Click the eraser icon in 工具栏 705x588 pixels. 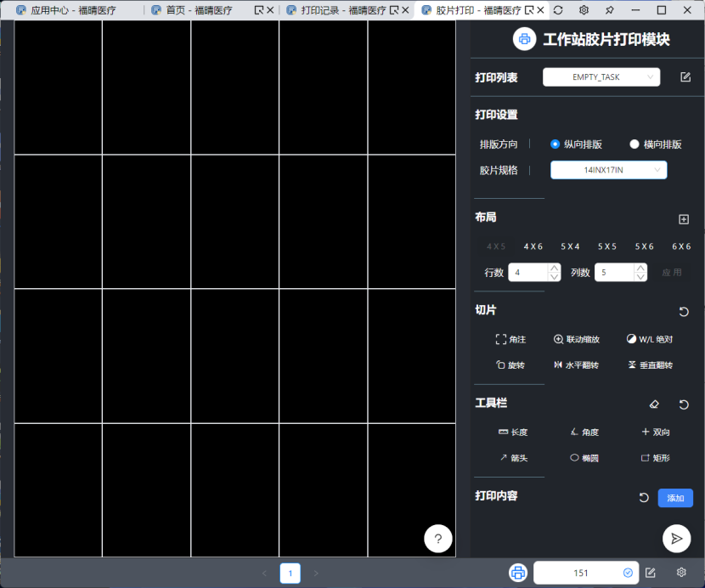pos(654,405)
